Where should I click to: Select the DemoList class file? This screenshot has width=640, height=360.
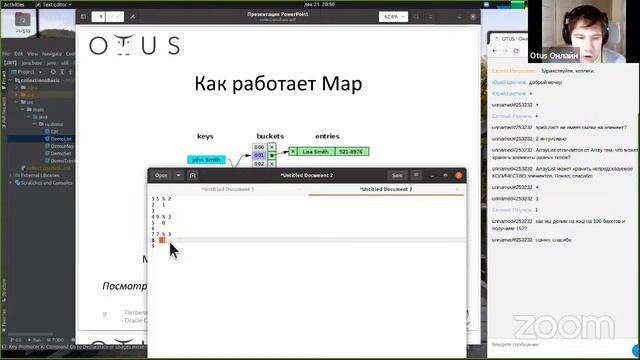click(58, 139)
